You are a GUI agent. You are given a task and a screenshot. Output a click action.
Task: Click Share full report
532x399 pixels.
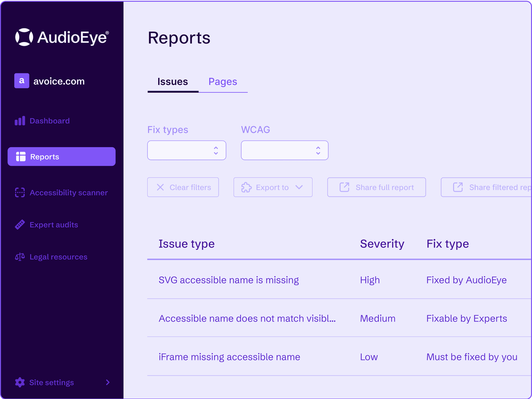[x=376, y=187]
